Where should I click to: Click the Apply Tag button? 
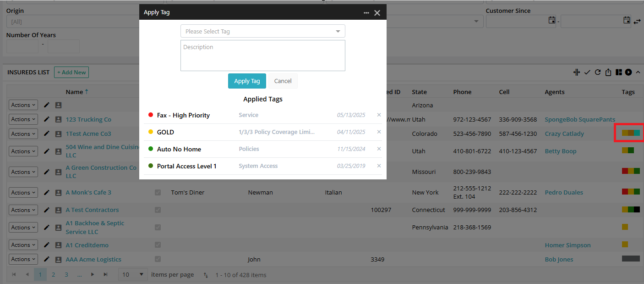(x=247, y=81)
